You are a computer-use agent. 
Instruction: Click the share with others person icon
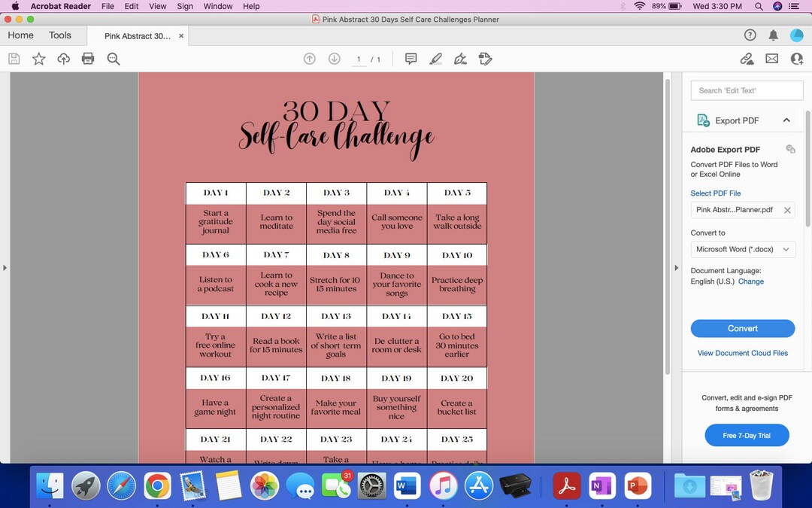[796, 59]
